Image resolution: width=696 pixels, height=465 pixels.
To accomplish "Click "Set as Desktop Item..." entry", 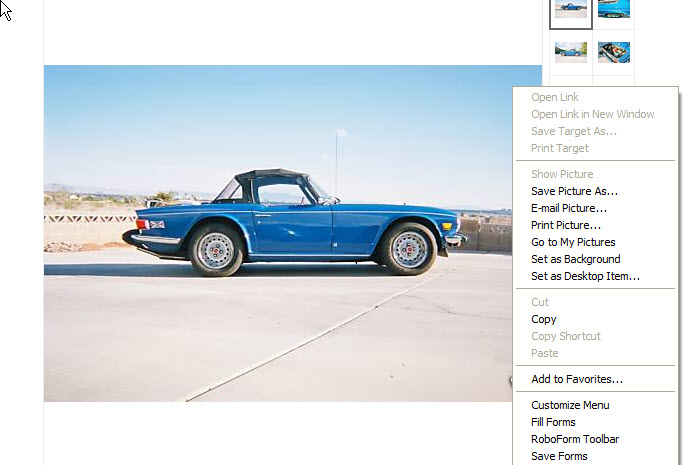I will coord(585,276).
